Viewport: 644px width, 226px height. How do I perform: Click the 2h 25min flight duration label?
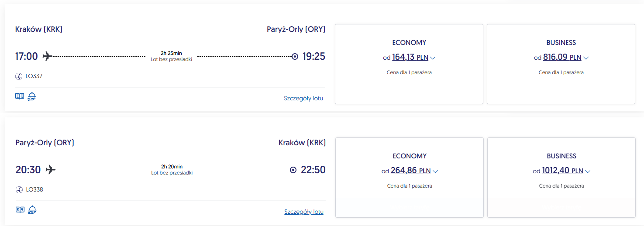coord(172,53)
